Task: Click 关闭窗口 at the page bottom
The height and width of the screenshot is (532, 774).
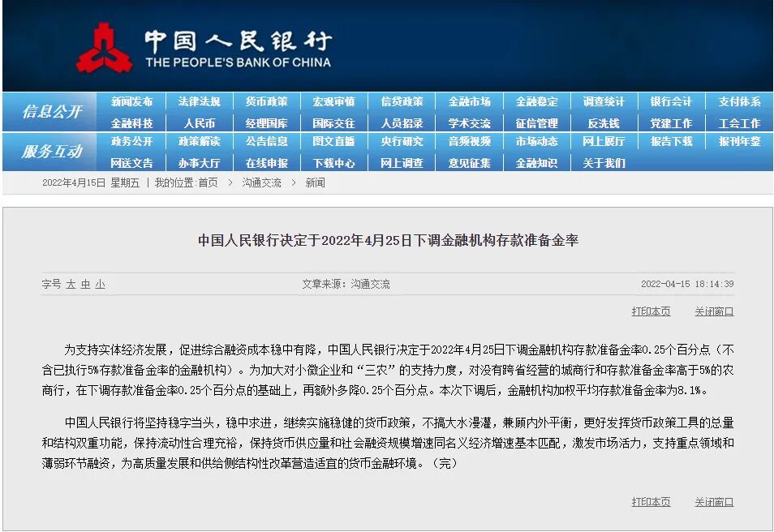Action: click(713, 501)
